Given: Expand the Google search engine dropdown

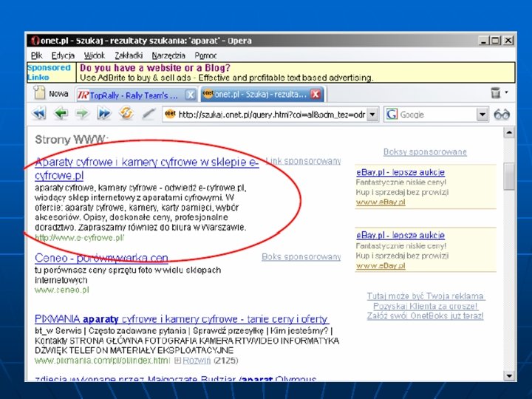Looking at the screenshot, I should [482, 115].
